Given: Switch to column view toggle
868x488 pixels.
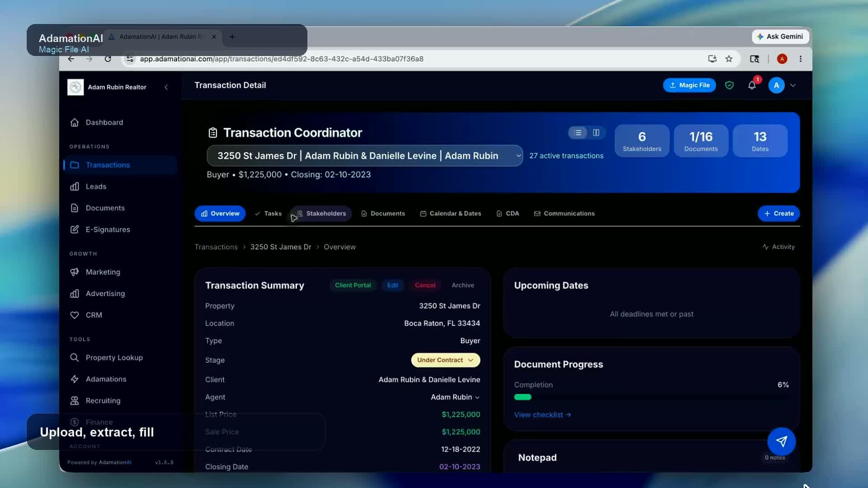Looking at the screenshot, I should (596, 132).
